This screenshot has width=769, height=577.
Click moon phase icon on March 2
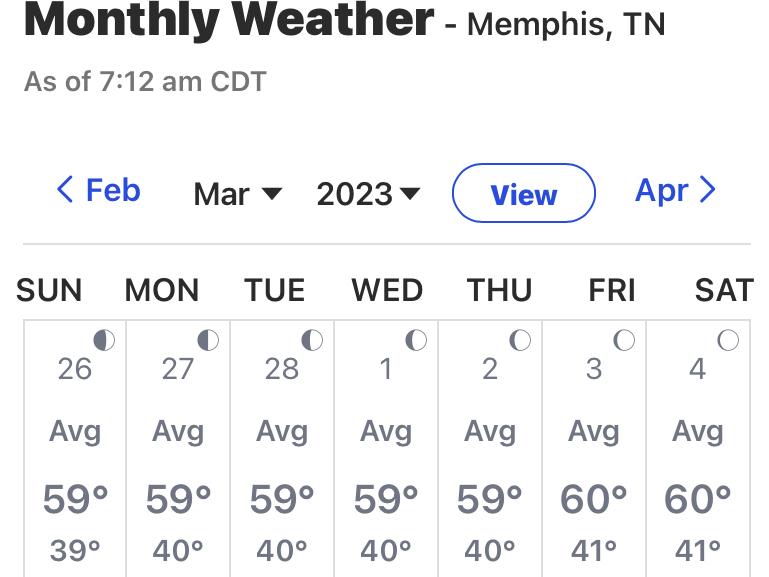tap(520, 340)
